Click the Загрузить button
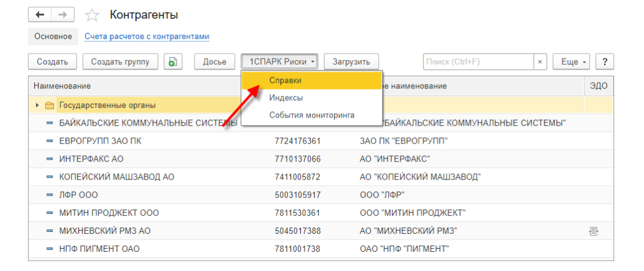This screenshot has height=271, width=644. (351, 62)
